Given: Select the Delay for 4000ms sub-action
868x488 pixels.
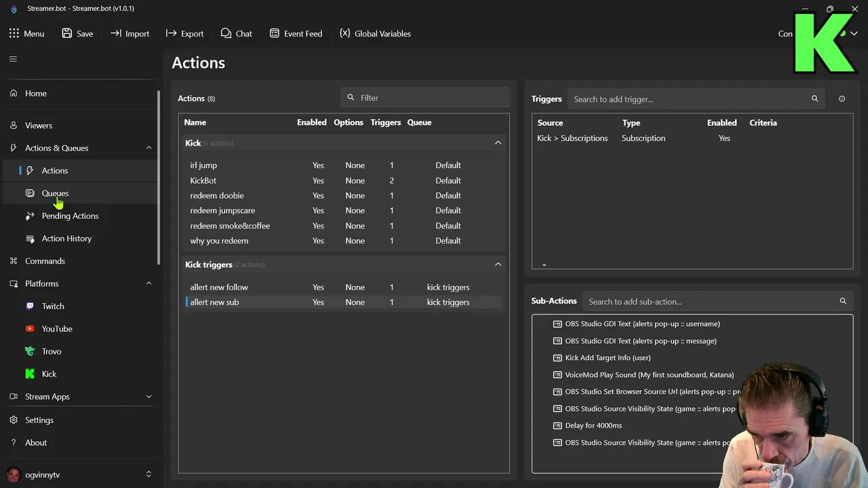Looking at the screenshot, I should click(x=593, y=426).
